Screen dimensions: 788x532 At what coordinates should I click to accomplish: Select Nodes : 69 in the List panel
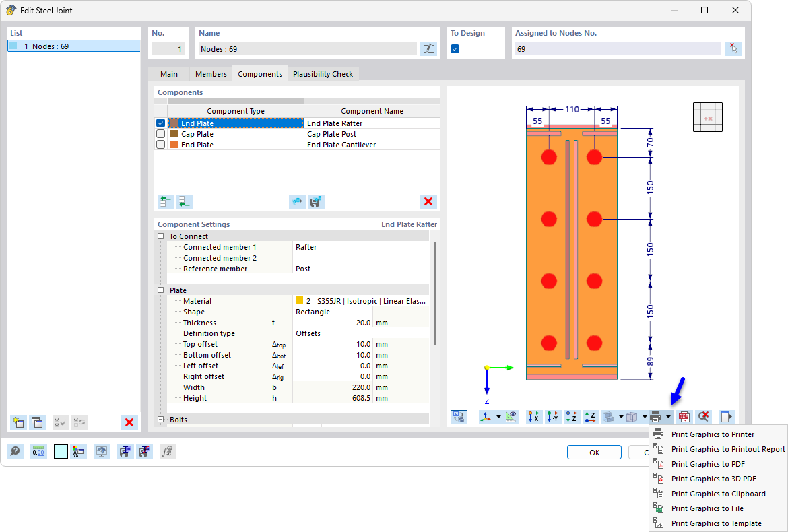74,46
